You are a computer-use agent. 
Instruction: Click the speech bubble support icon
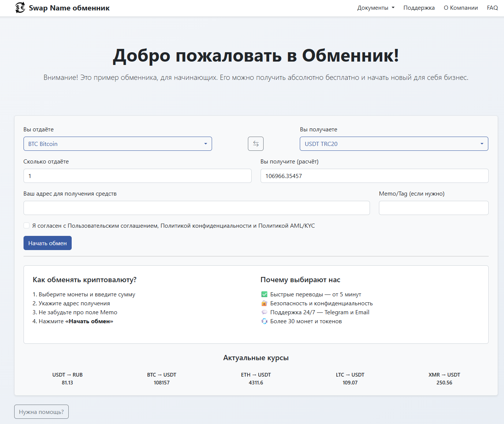pos(264,312)
